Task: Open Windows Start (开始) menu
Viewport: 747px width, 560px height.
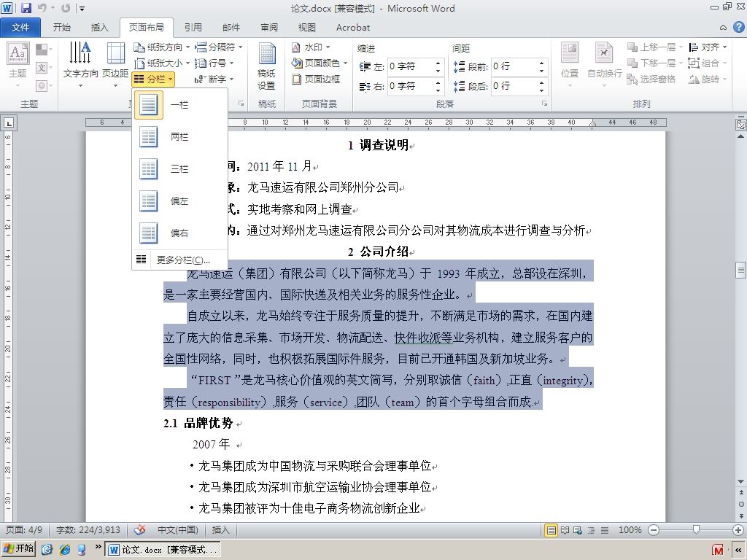Action: pyautogui.click(x=18, y=549)
